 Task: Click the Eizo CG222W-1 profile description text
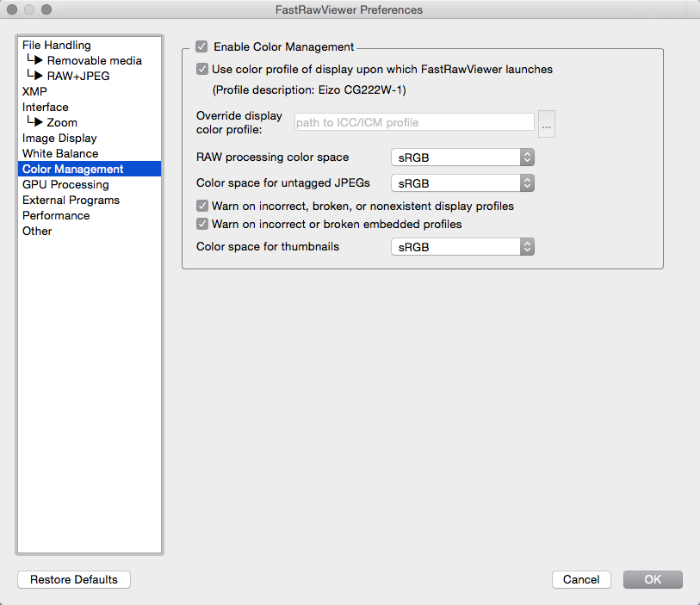309,90
